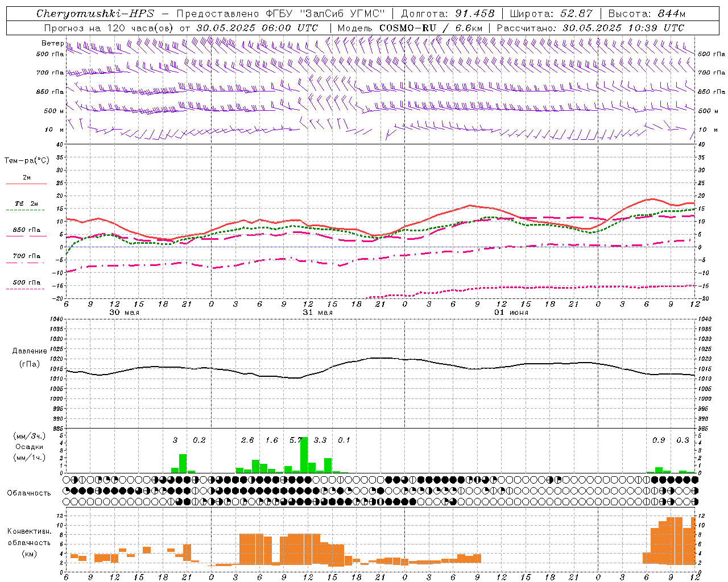The width and height of the screenshot is (728, 582).
Task: Click the station name Cheryomushki-HPS
Action: coord(95,14)
